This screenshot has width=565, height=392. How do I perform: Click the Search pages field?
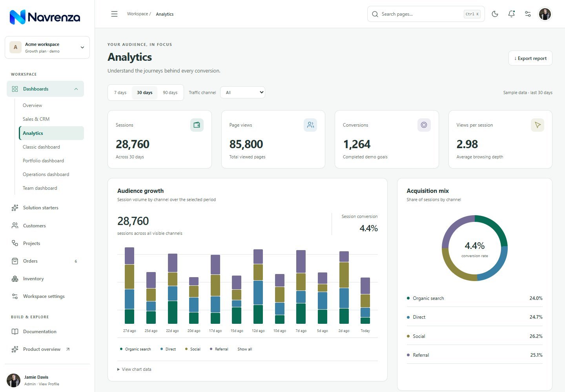pos(426,14)
